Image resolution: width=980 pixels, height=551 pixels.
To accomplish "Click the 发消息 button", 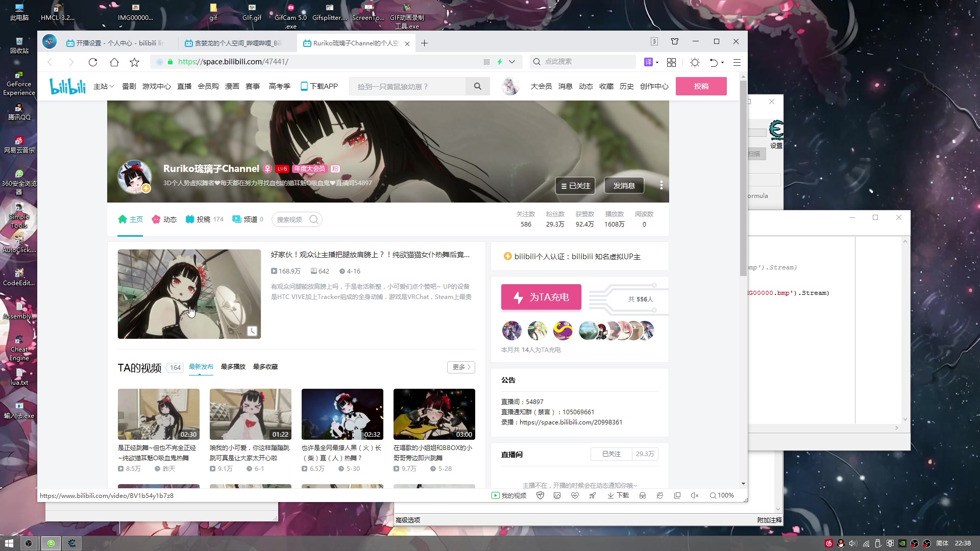I will click(624, 186).
